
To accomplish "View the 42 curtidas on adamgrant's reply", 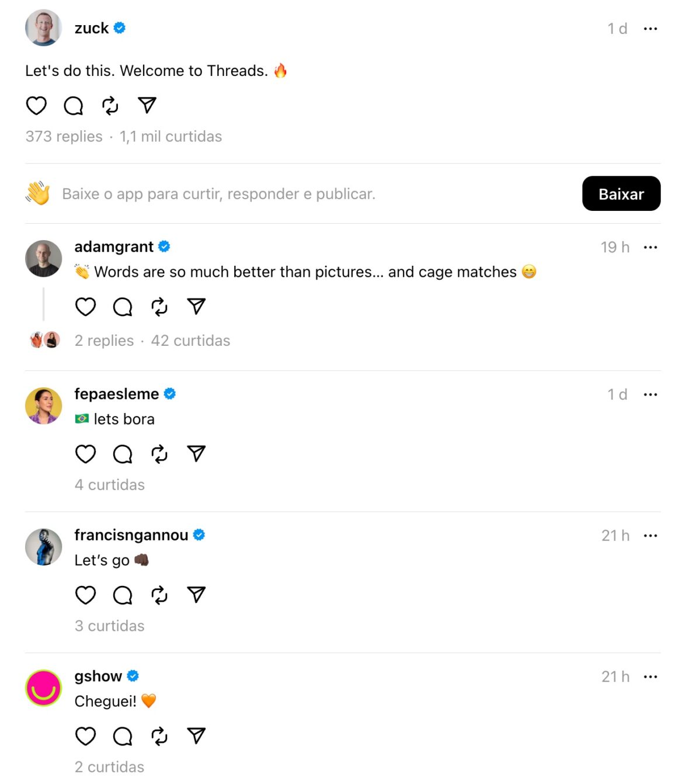I will (x=190, y=340).
